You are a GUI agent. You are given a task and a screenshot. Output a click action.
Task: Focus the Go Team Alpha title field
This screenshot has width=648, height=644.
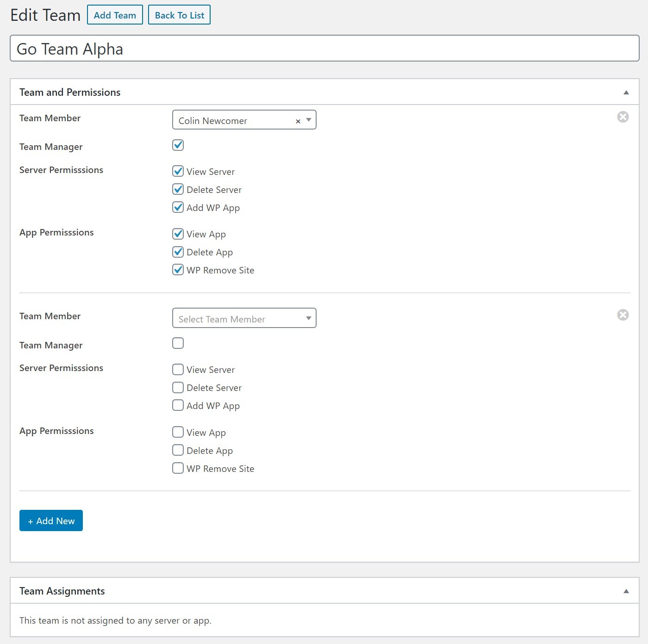(x=324, y=49)
